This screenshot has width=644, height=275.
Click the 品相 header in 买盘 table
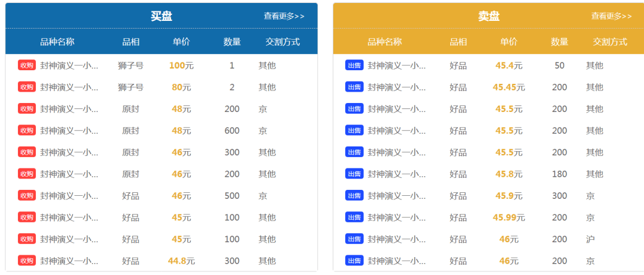pos(131,42)
